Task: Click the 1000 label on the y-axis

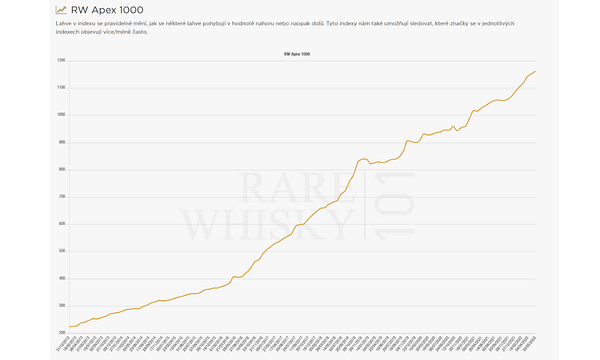Action: 61,115
